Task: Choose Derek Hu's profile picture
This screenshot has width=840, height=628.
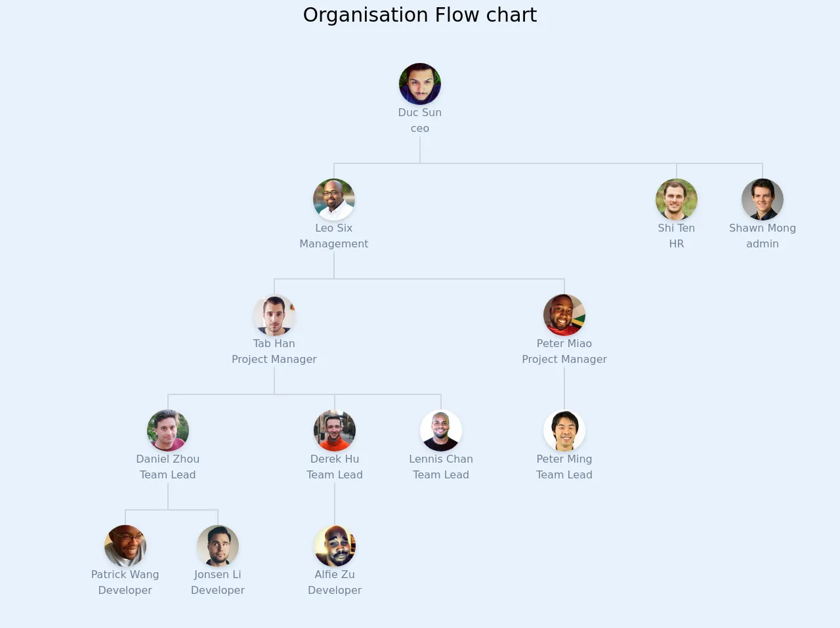Action: point(335,430)
